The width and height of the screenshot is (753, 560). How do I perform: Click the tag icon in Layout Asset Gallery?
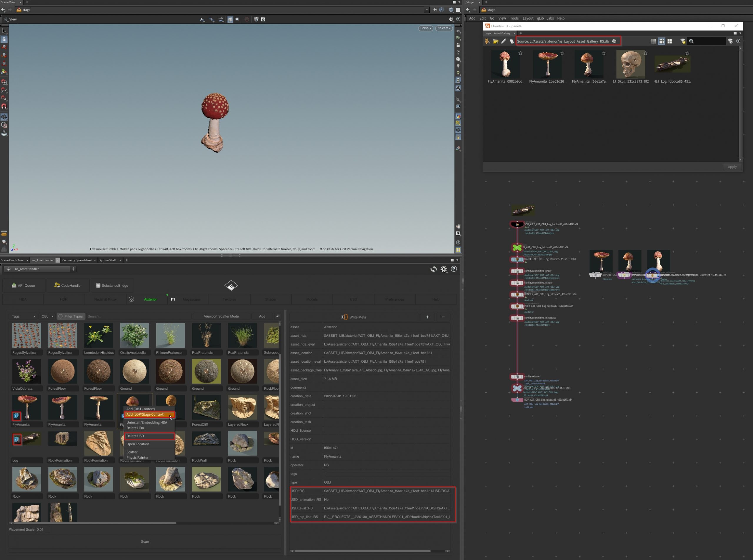tap(512, 41)
